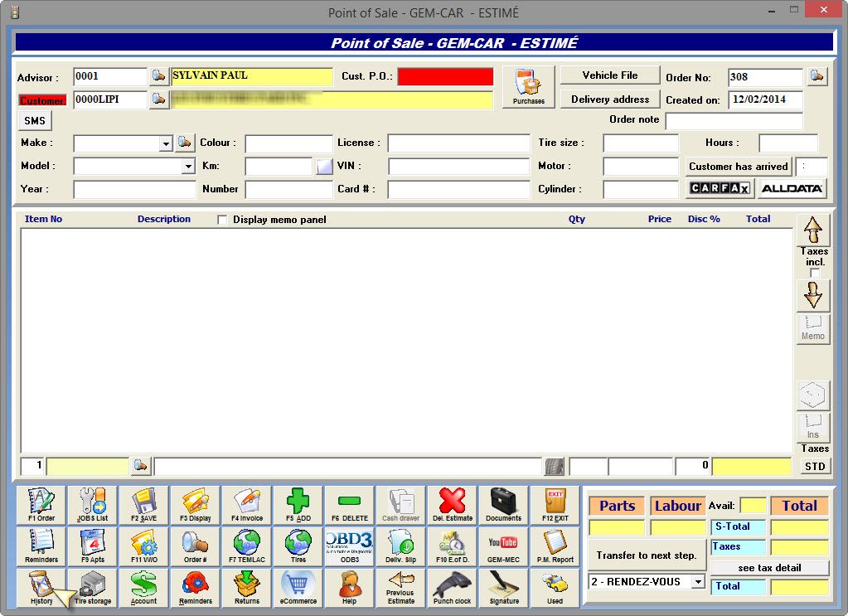The height and width of the screenshot is (616, 848).
Task: Open the Signature tool
Action: [503, 588]
